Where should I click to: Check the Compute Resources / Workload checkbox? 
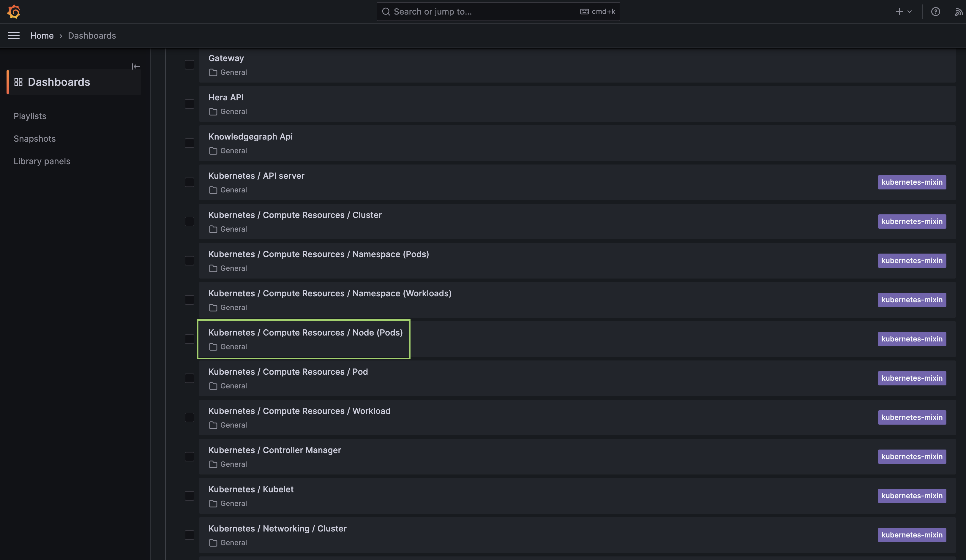pyautogui.click(x=189, y=417)
